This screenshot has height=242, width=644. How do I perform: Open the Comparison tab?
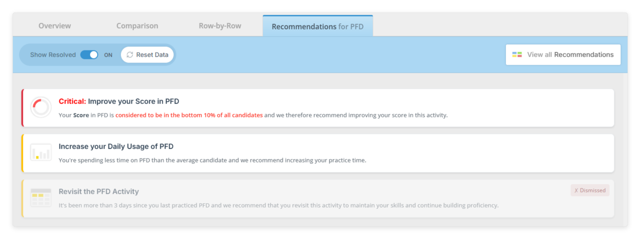point(137,26)
